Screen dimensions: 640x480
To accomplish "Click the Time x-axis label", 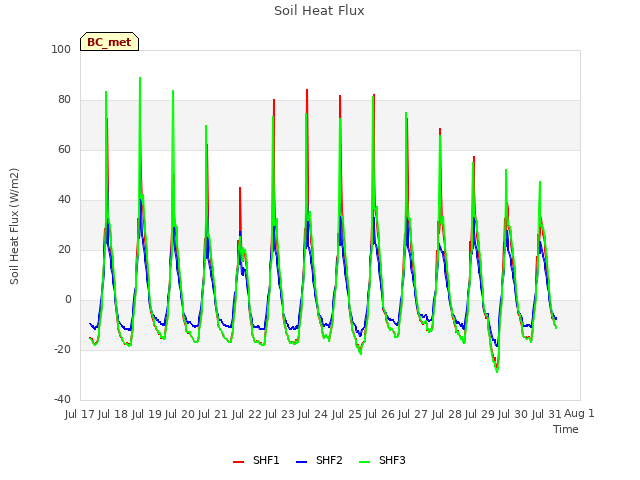I will coord(566,429).
